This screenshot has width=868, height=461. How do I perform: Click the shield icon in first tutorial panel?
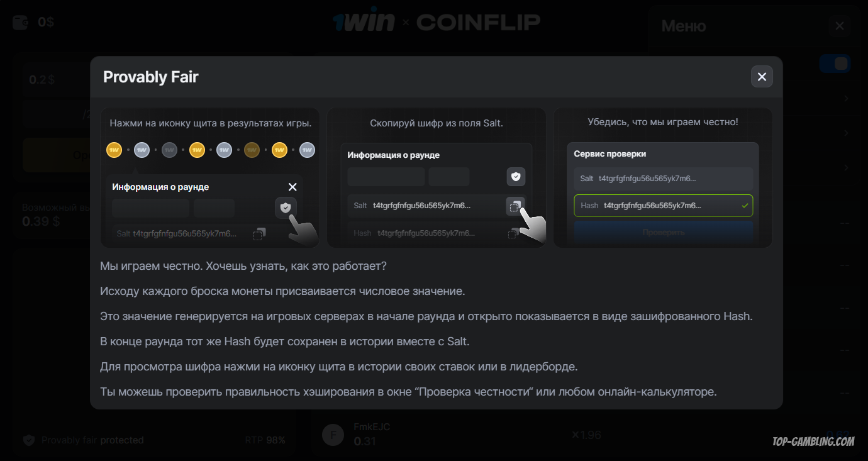click(x=286, y=208)
